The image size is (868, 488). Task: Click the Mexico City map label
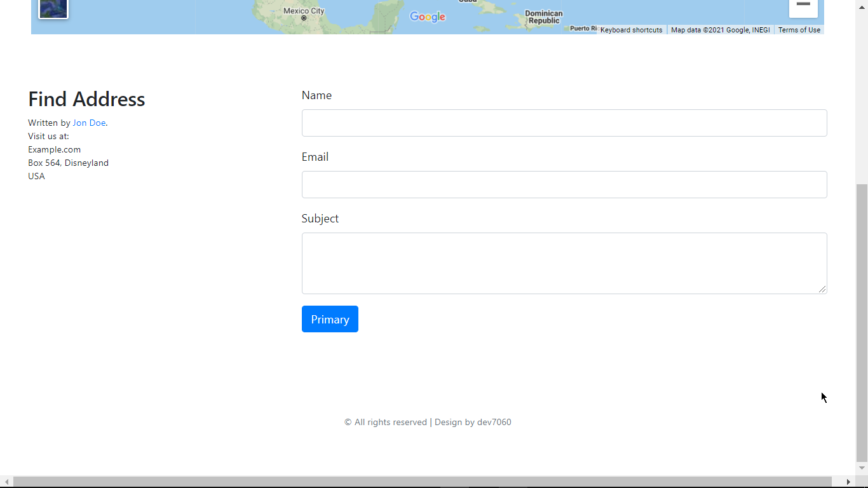[304, 11]
